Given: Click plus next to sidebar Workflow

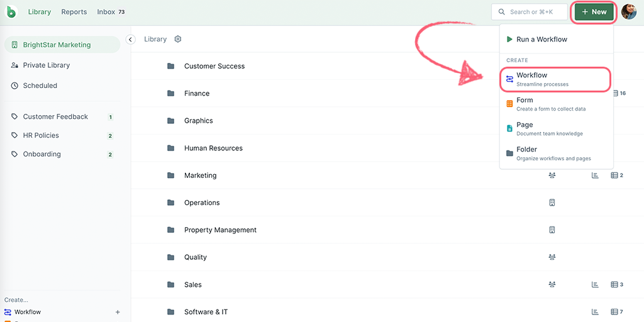Looking at the screenshot, I should click(118, 312).
